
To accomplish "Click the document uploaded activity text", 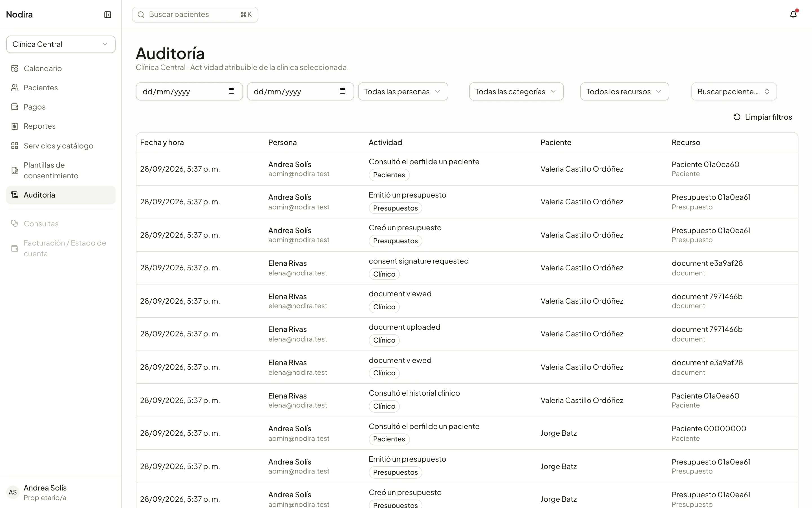I will coord(404,327).
